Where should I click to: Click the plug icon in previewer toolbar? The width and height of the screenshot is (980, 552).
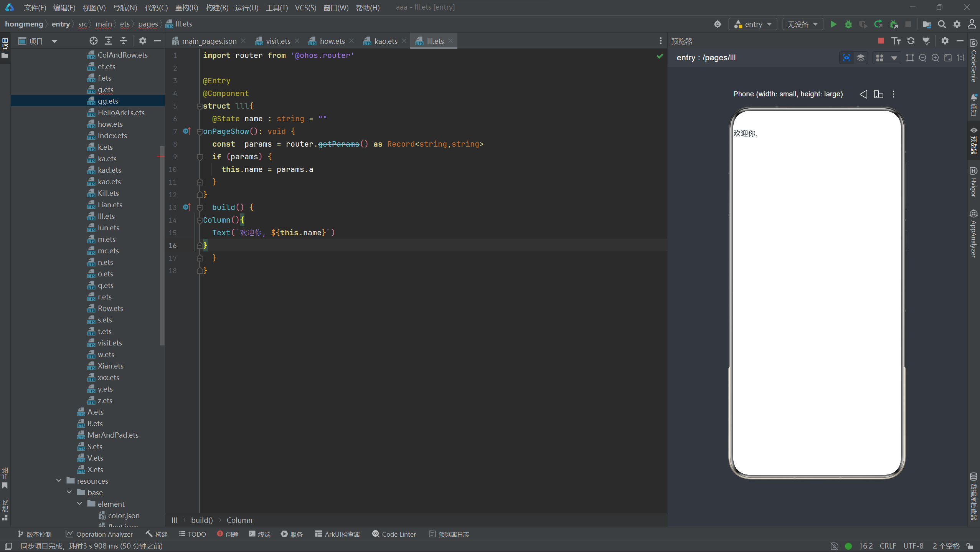(926, 41)
